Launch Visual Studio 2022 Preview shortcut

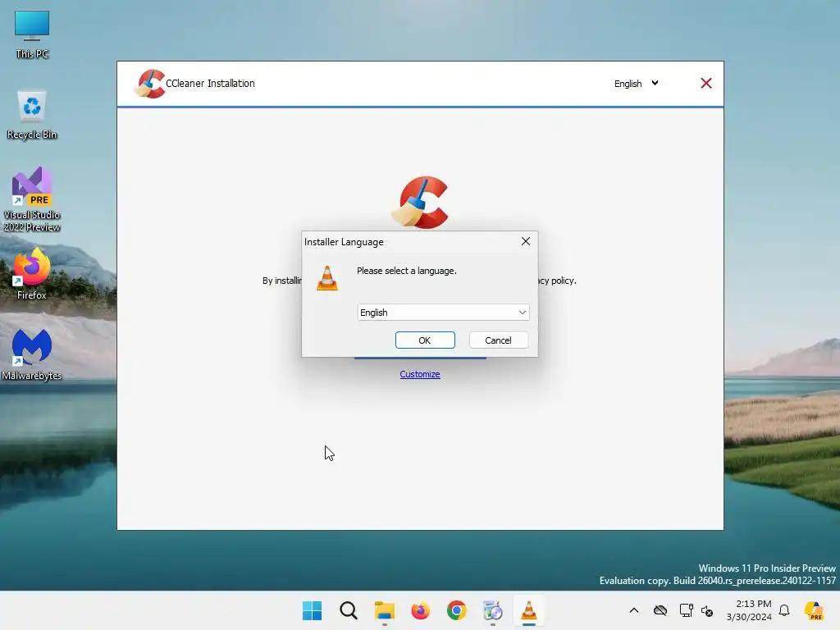click(32, 199)
